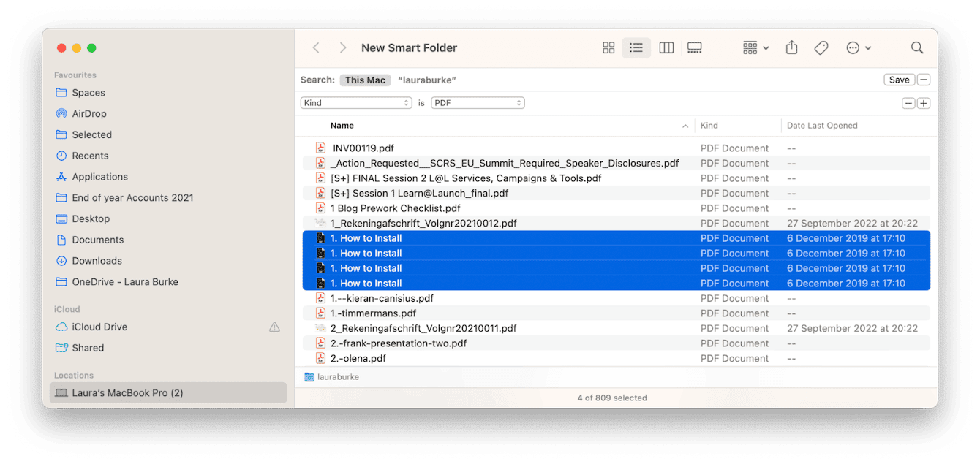
Task: Open the Tags icon in toolbar
Action: (x=821, y=47)
